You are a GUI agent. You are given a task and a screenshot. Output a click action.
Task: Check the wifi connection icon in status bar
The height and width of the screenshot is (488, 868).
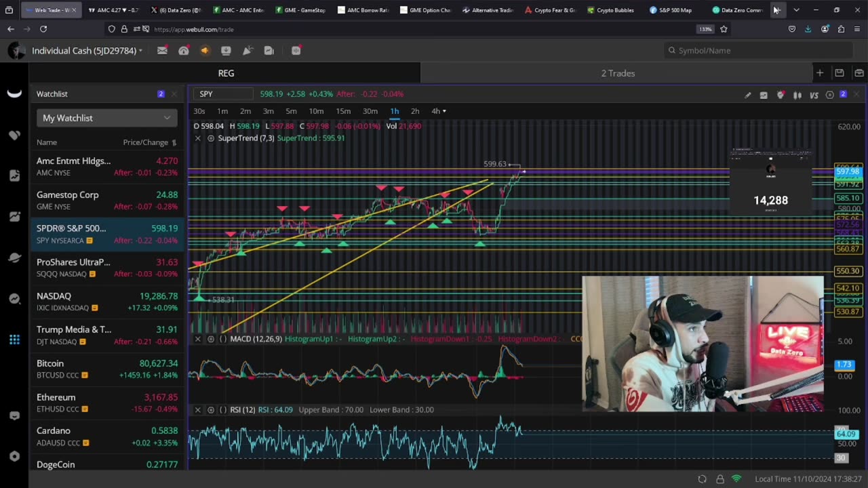point(736,479)
